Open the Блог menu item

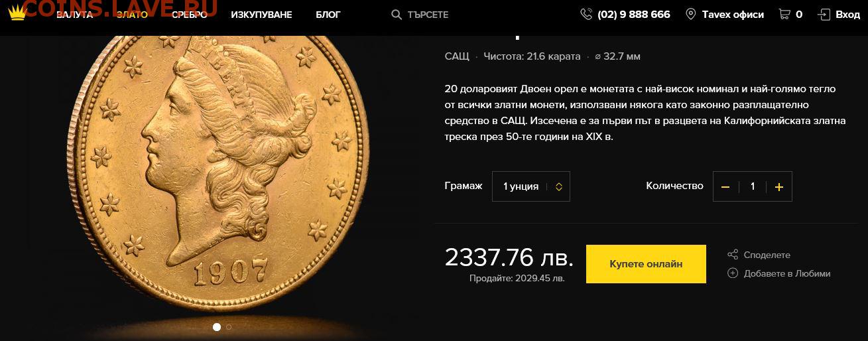(x=328, y=15)
